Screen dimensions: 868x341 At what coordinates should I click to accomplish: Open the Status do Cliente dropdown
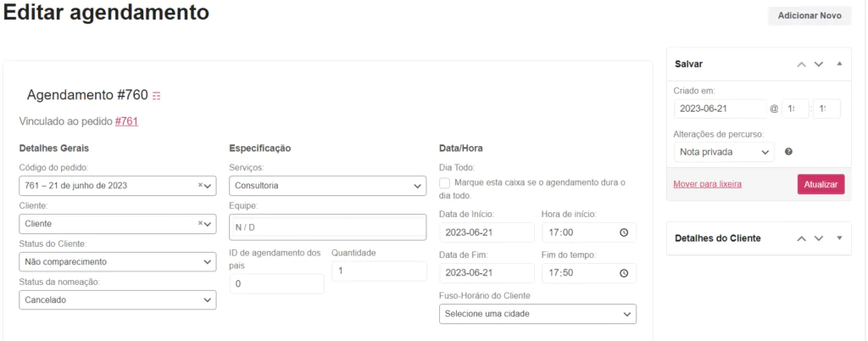[117, 262]
